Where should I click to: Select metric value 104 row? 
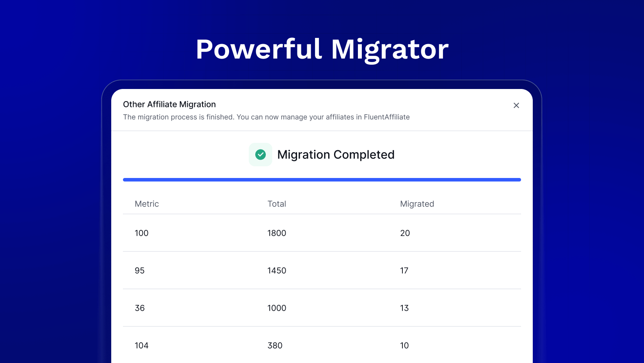pos(141,345)
